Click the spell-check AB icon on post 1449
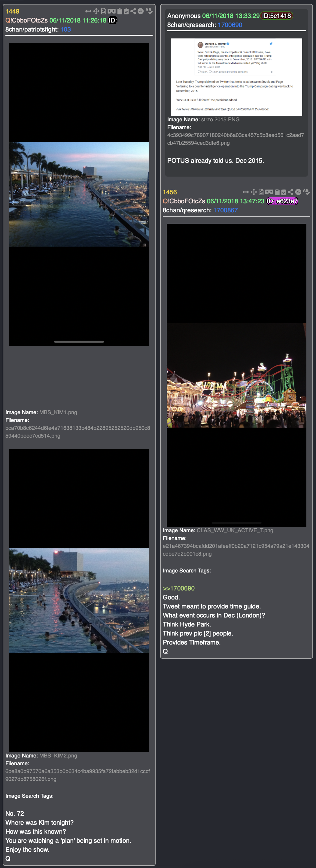316x868 pixels. tap(149, 11)
